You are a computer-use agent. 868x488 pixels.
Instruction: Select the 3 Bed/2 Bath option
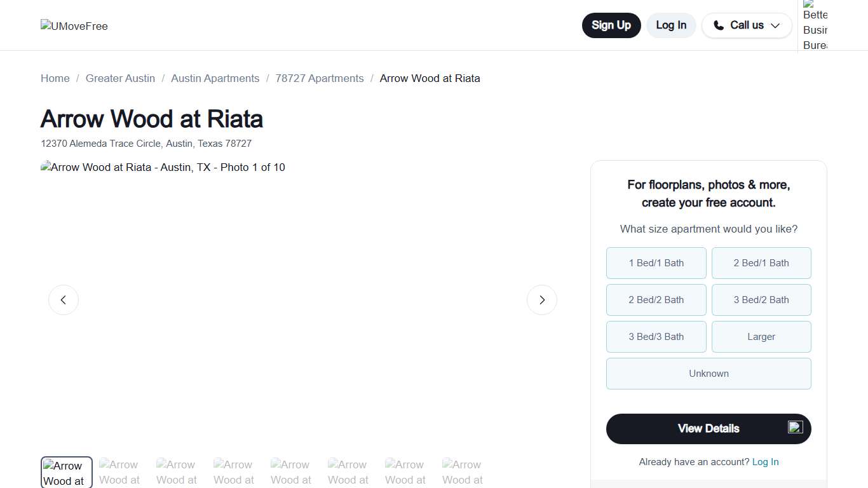pos(761,299)
